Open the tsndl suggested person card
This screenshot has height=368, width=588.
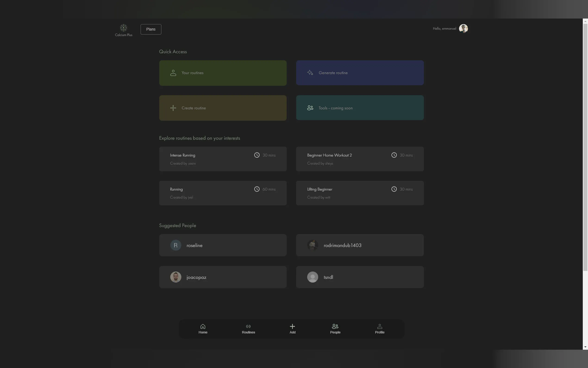[x=360, y=277]
